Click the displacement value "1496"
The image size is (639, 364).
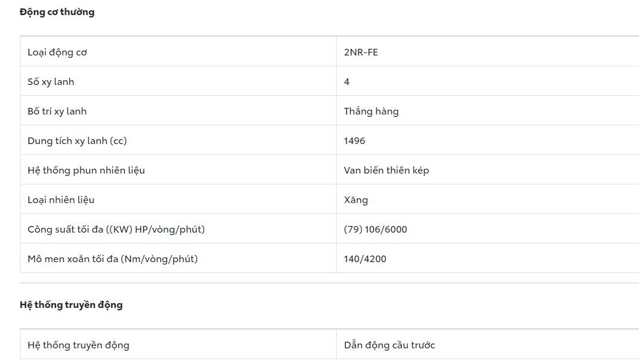tap(355, 141)
